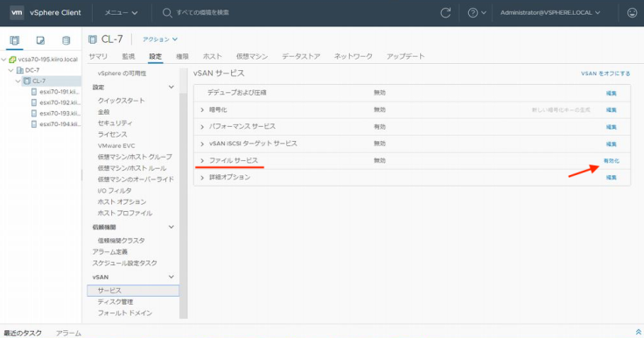Click the search all environments field
Screen dimensions: 644x338
tap(202, 13)
